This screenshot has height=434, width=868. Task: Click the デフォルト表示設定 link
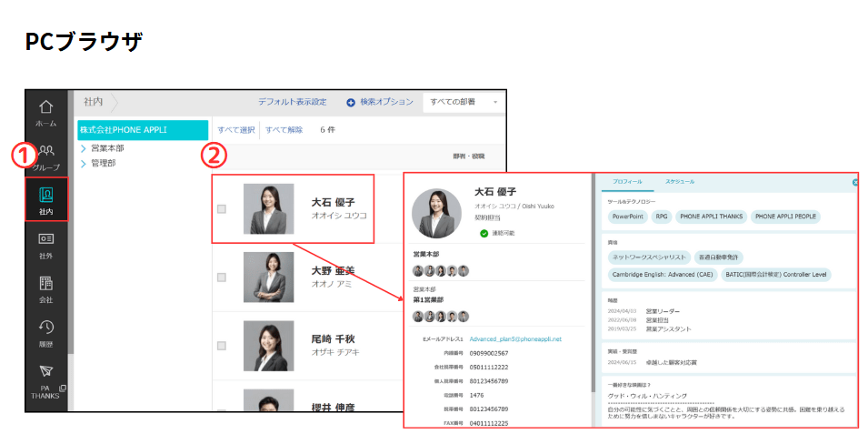[293, 103]
